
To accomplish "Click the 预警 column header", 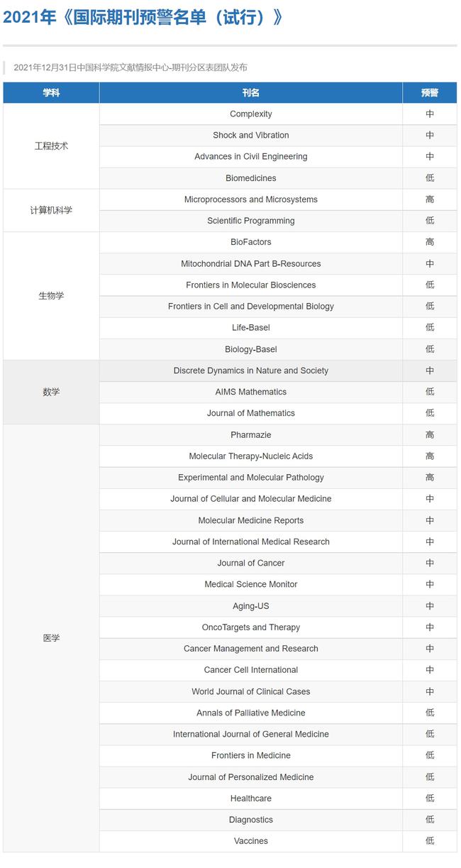I will tap(429, 93).
